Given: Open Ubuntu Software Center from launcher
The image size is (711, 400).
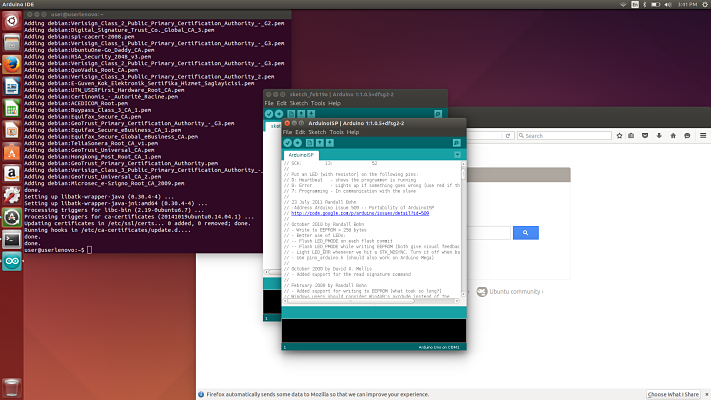Looking at the screenshot, I should (x=12, y=152).
